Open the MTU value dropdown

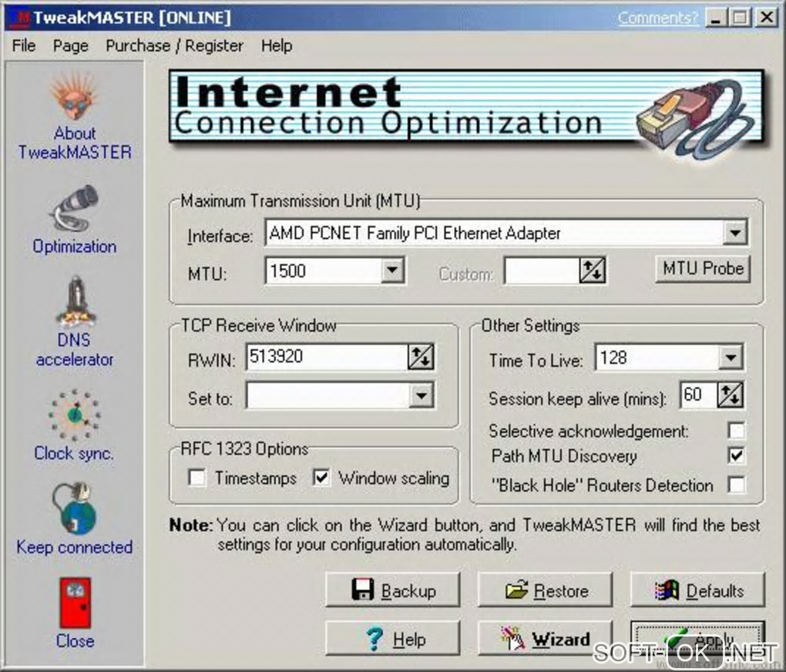click(x=392, y=270)
